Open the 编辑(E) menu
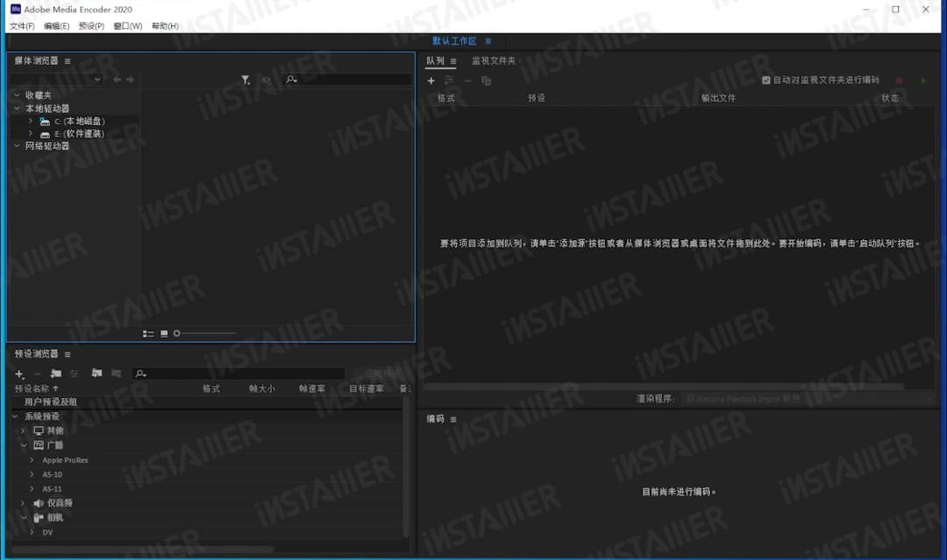 (56, 26)
